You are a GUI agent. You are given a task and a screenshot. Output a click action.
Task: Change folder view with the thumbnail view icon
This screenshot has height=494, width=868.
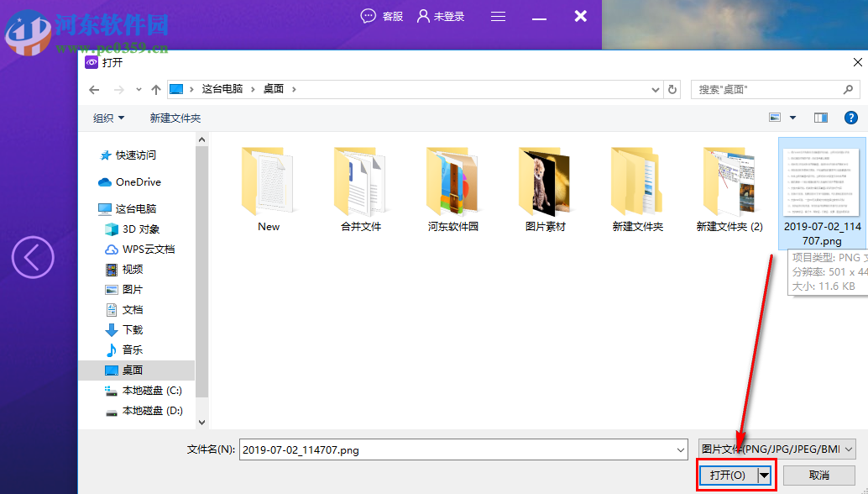[773, 117]
